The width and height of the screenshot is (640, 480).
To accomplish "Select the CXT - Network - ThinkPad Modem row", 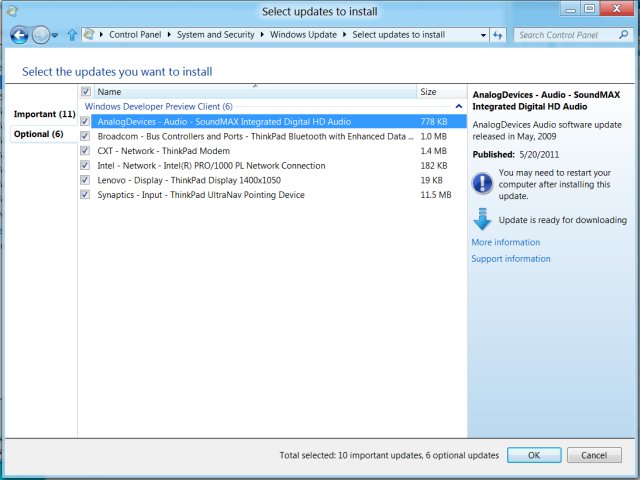I will (x=279, y=151).
